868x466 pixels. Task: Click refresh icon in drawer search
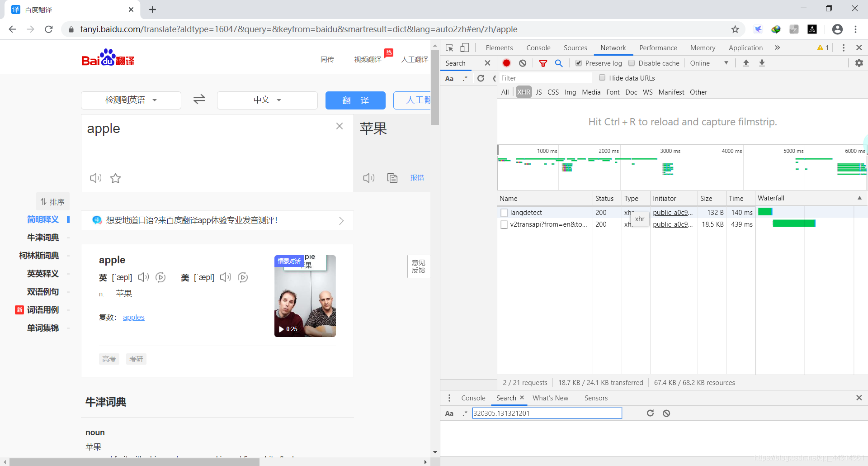tap(650, 413)
